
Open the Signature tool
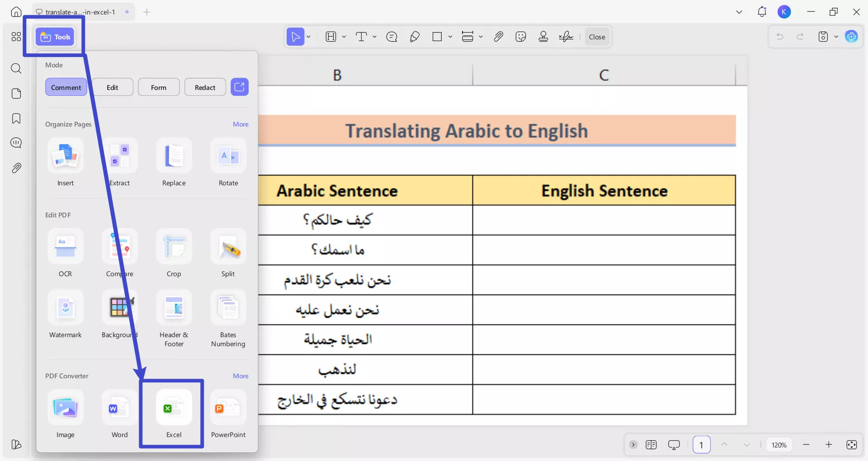tap(566, 37)
